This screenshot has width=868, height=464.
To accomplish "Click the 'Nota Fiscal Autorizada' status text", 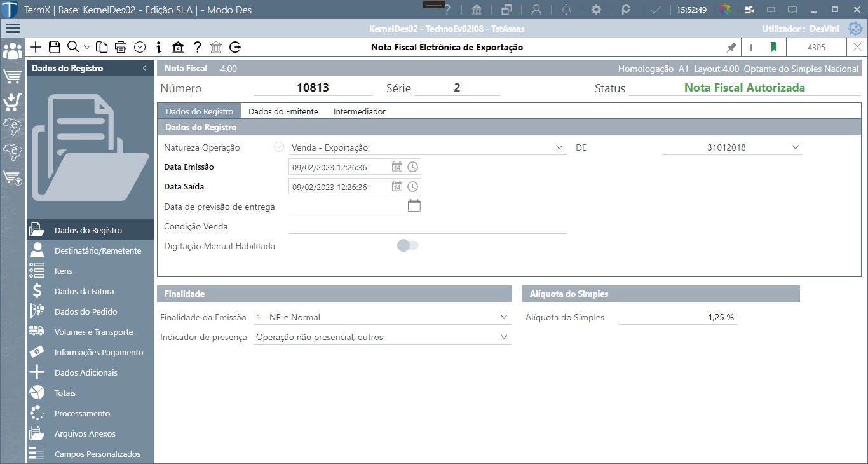I will [x=744, y=88].
